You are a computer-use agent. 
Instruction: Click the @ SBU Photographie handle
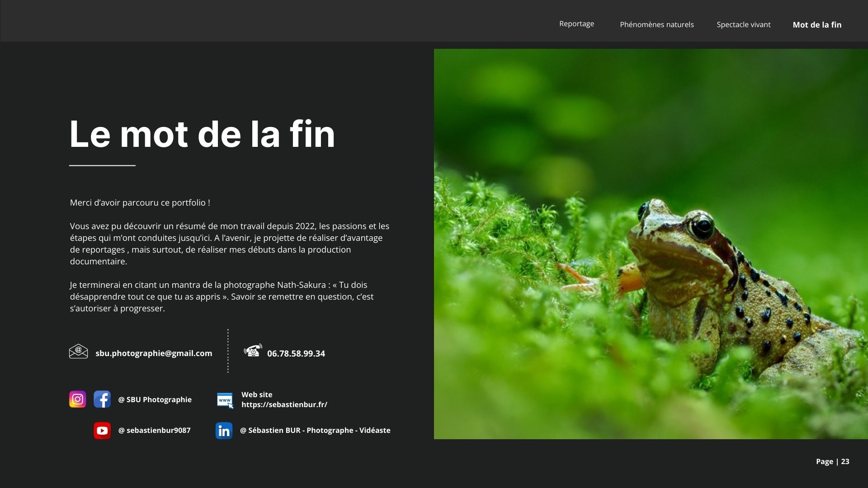[x=155, y=400]
